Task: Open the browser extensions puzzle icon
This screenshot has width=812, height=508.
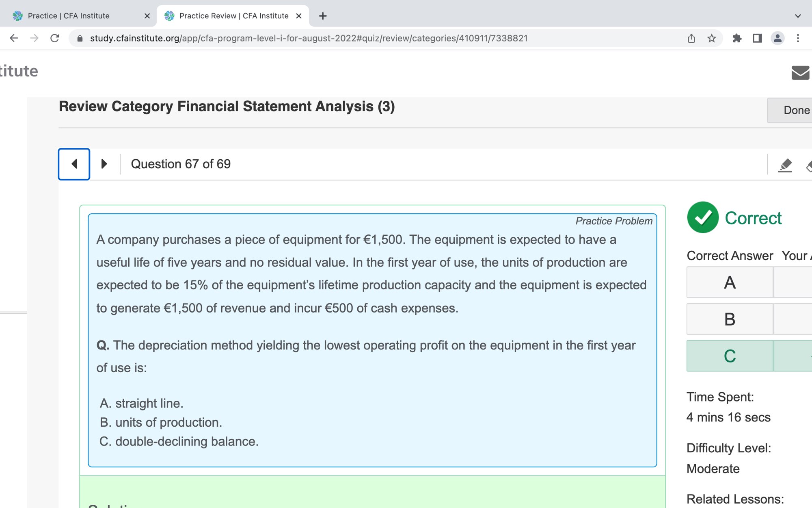Action: (x=737, y=38)
